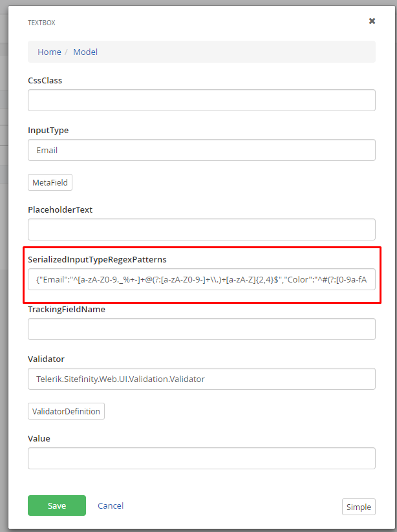Click the Save button

tap(56, 505)
